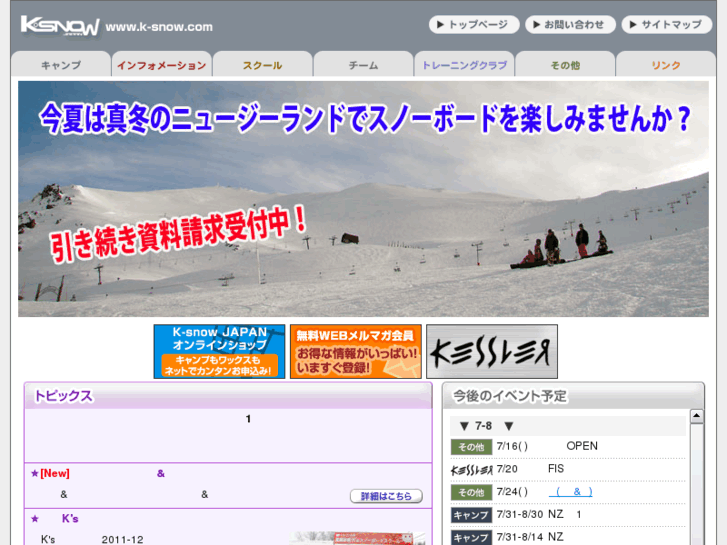Image resolution: width=727 pixels, height=545 pixels.
Task: Open the 無料WEBメルマガ会員 banner
Action: [x=356, y=352]
